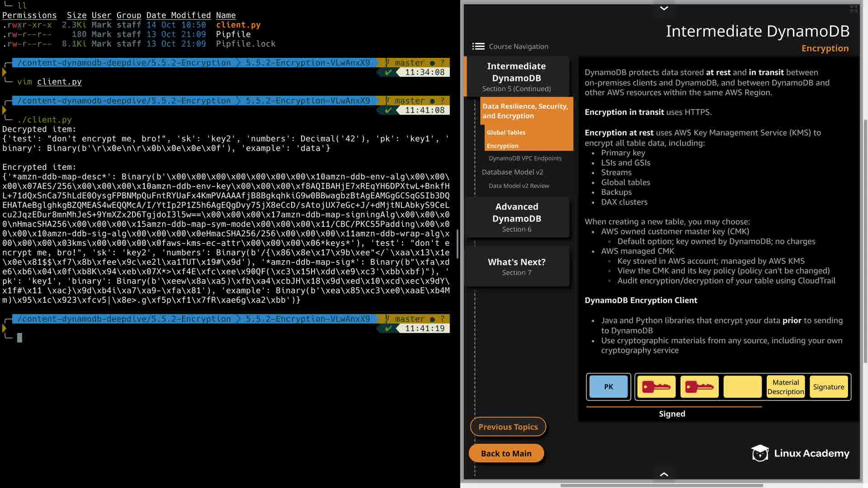Click the vertical scrollbar on right edge
868x488 pixels.
click(x=865, y=239)
